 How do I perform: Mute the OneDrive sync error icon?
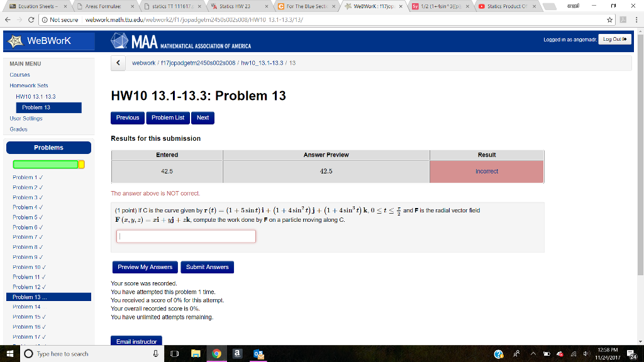pyautogui.click(x=559, y=354)
